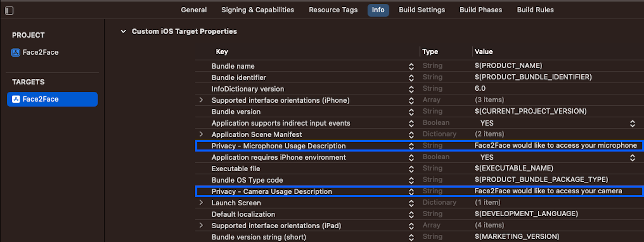Edit the camera usage description value
This screenshot has height=242, width=644.
pyautogui.click(x=548, y=191)
